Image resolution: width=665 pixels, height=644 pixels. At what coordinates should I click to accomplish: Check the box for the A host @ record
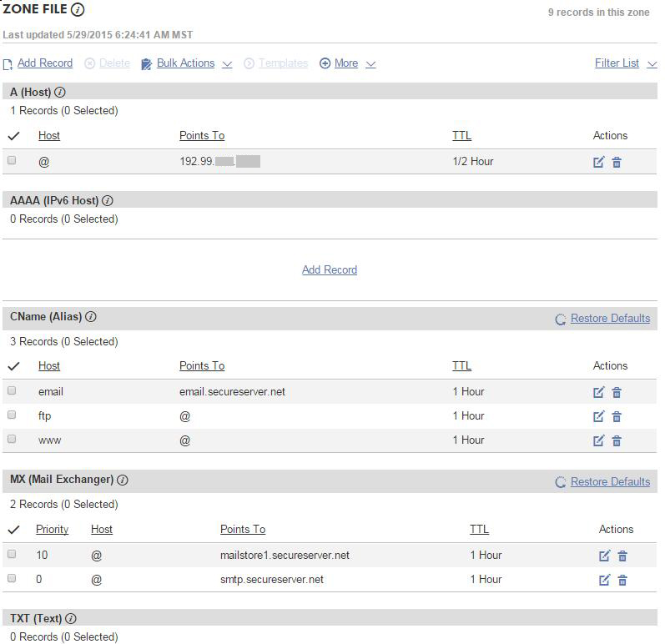(x=12, y=160)
